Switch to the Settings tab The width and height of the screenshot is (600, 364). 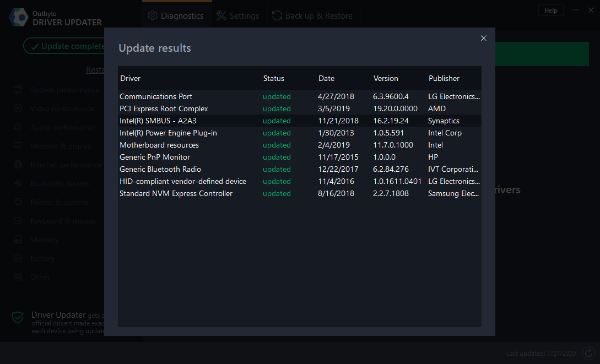pos(238,15)
